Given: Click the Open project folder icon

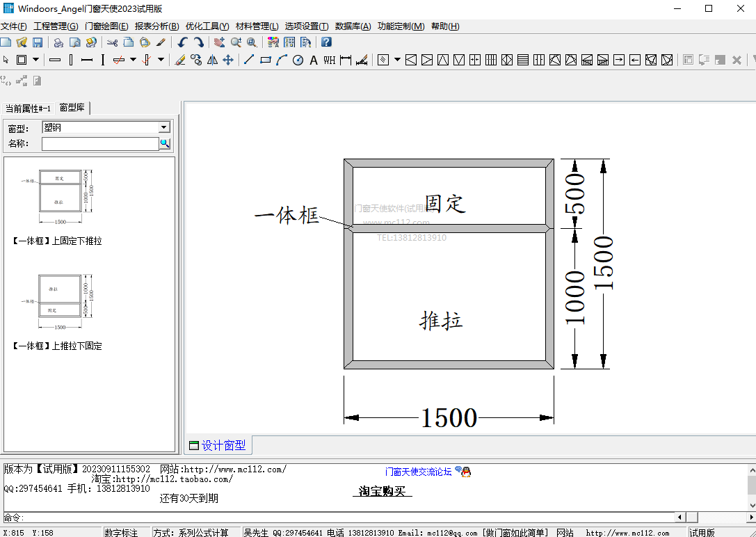Looking at the screenshot, I should coord(22,42).
